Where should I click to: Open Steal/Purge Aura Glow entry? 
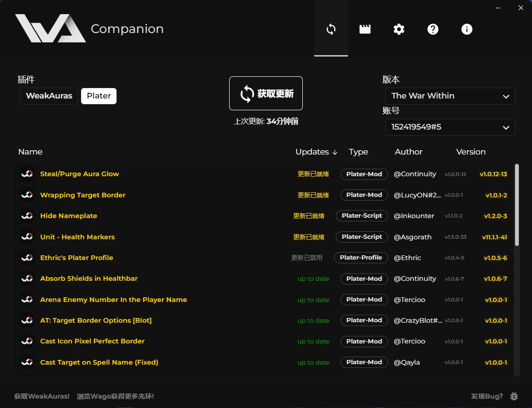coord(79,174)
